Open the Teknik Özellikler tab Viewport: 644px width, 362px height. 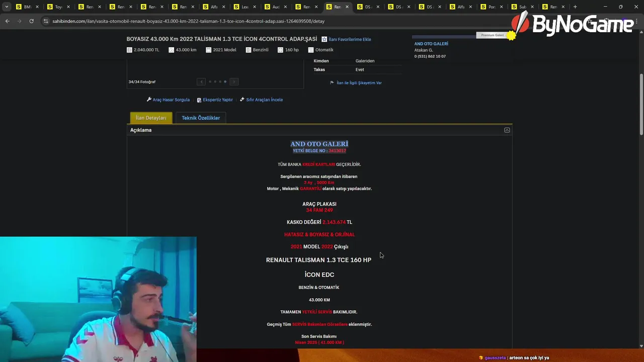click(201, 118)
